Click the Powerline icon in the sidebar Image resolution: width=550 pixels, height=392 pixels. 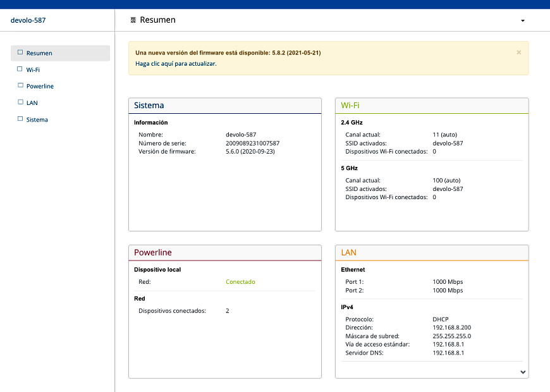pyautogui.click(x=20, y=85)
